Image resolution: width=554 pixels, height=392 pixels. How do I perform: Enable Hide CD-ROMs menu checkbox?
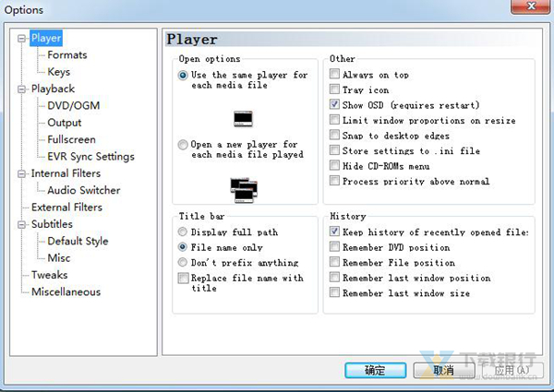click(334, 165)
